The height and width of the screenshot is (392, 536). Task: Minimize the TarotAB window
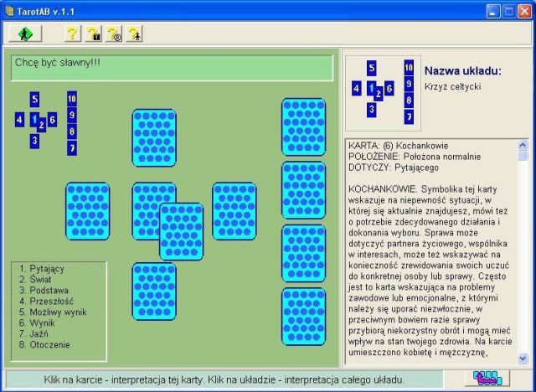point(492,11)
